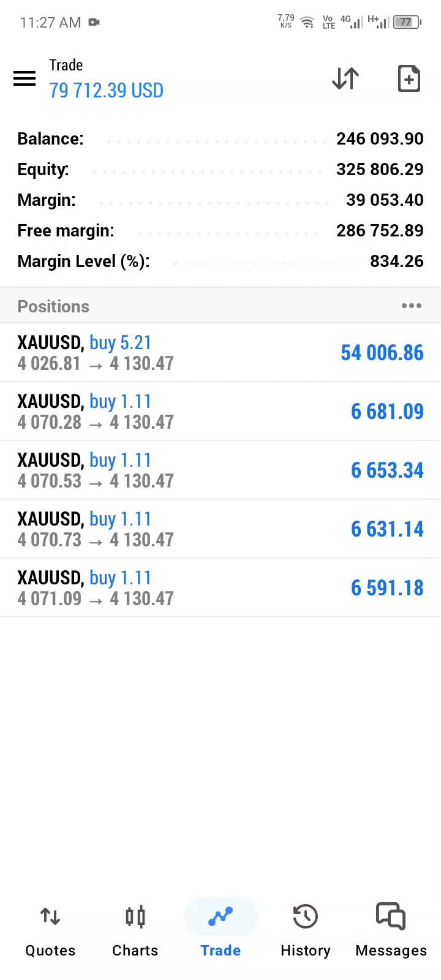Tap the Positions section header
The height and width of the screenshot is (980, 441).
pyautogui.click(x=221, y=306)
